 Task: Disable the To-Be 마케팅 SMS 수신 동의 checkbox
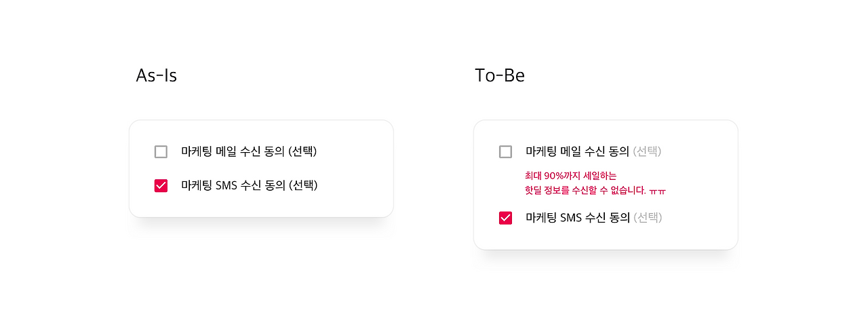[505, 218]
